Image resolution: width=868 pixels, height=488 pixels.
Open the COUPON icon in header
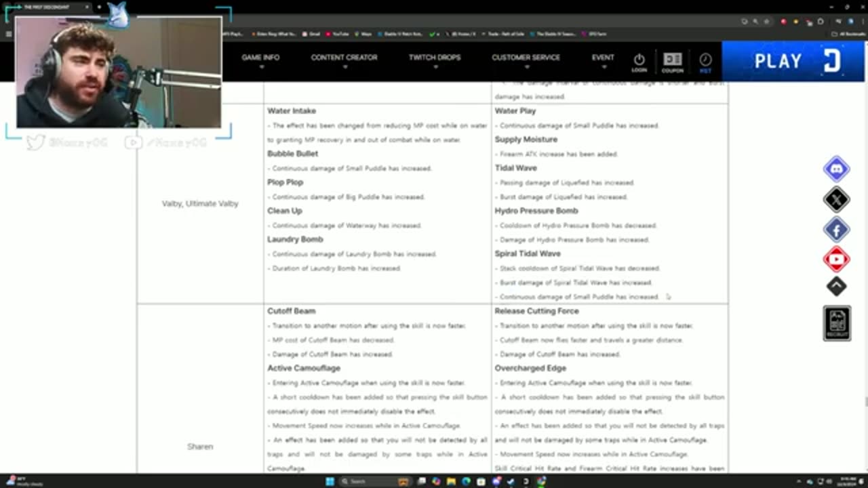tap(672, 62)
